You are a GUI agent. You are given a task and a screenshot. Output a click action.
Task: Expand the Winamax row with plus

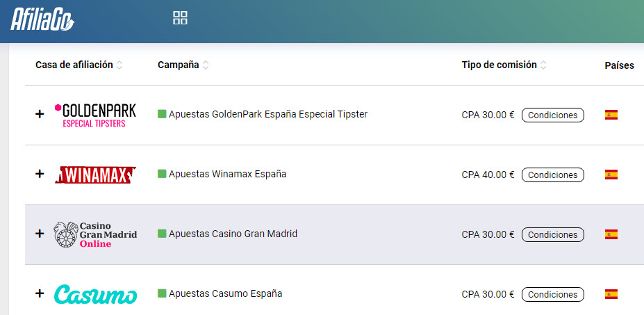point(40,175)
